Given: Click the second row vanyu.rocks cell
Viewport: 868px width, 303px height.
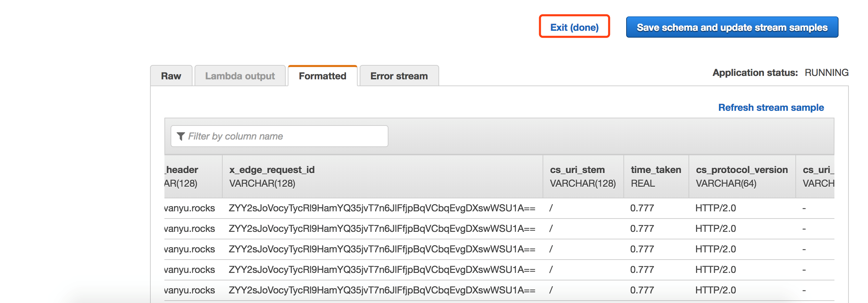Looking at the screenshot, I should coord(189,228).
